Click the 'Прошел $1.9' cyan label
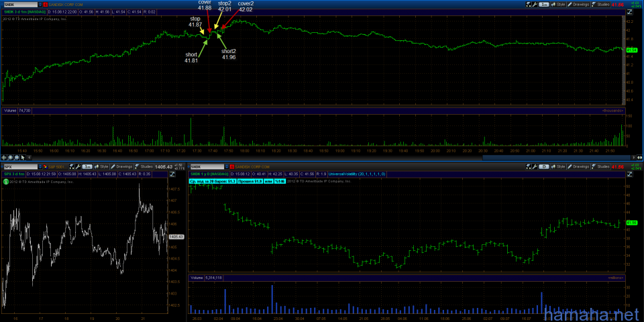This screenshot has height=322, width=644. 250,180
